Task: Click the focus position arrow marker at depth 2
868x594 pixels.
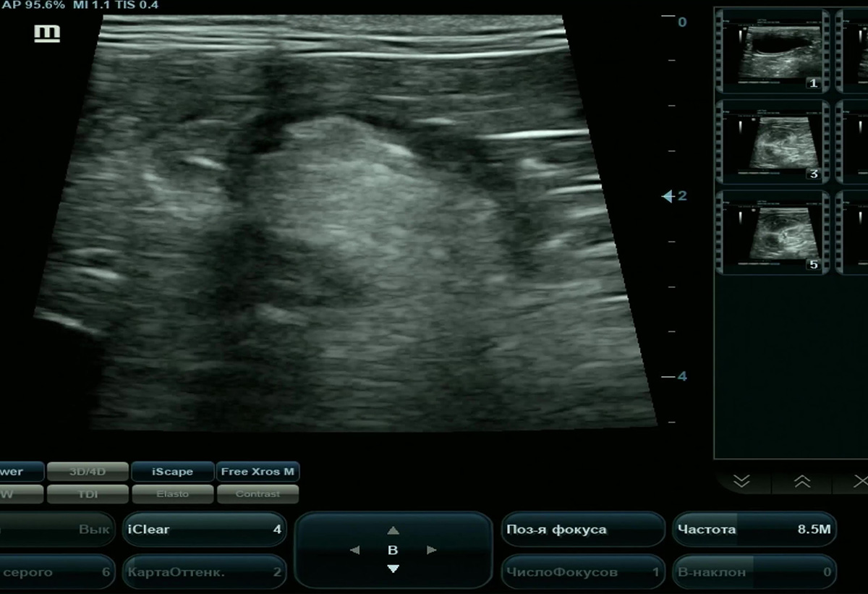Action: [668, 196]
